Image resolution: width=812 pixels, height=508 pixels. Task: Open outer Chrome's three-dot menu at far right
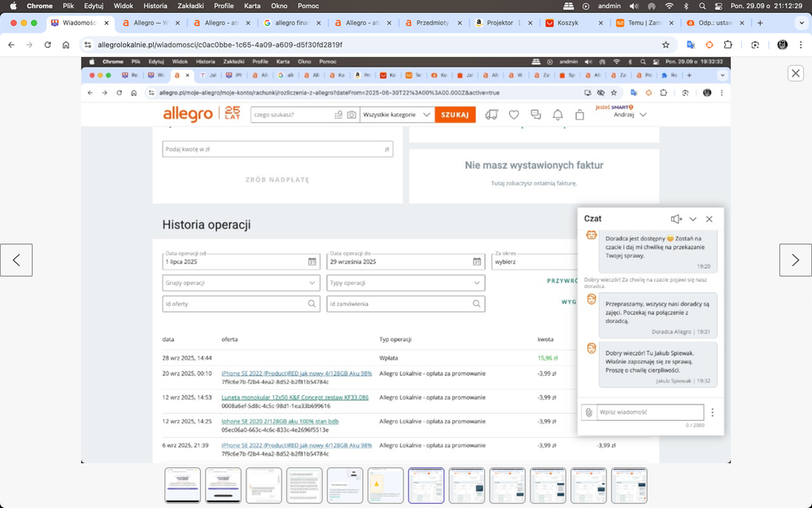[x=801, y=45]
